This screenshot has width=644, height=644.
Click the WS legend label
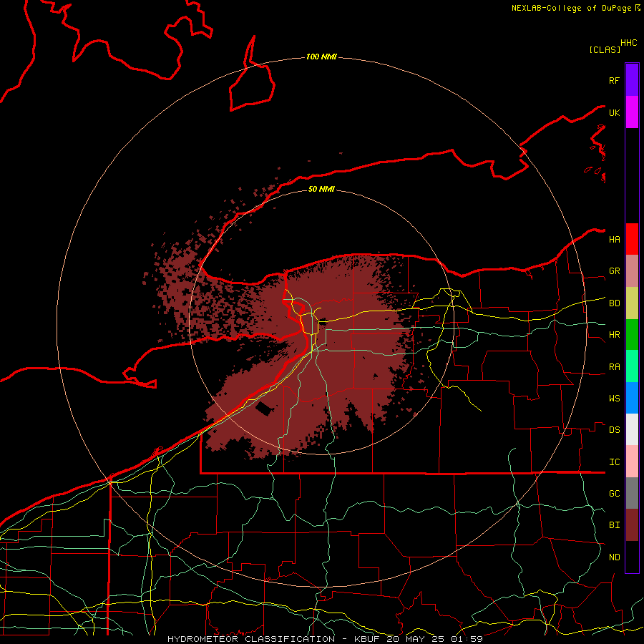coord(615,398)
